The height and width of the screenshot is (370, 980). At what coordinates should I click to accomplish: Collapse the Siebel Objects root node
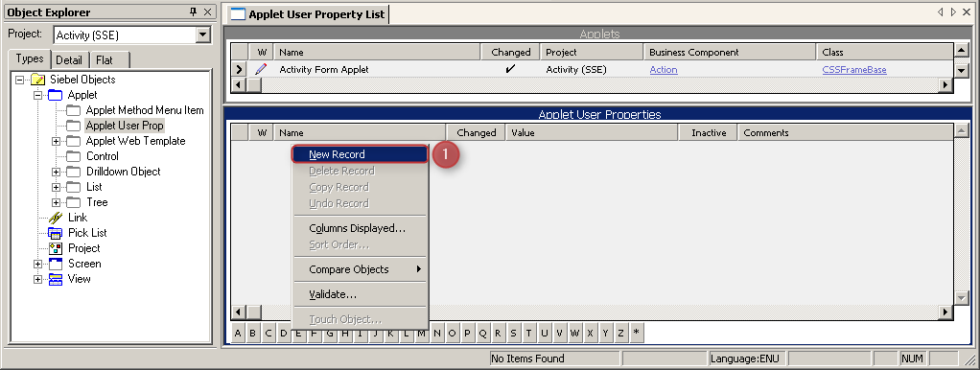coord(20,80)
